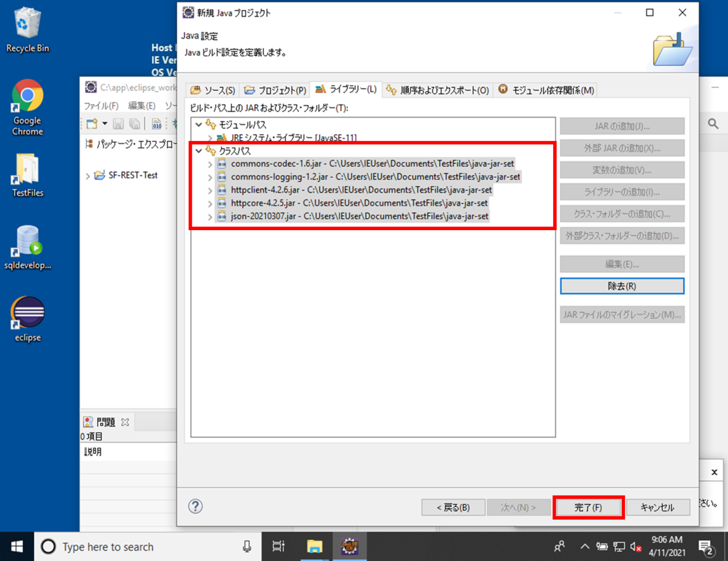728x561 pixels.
Task: Click the JAR の追加(J)... button
Action: 622,126
